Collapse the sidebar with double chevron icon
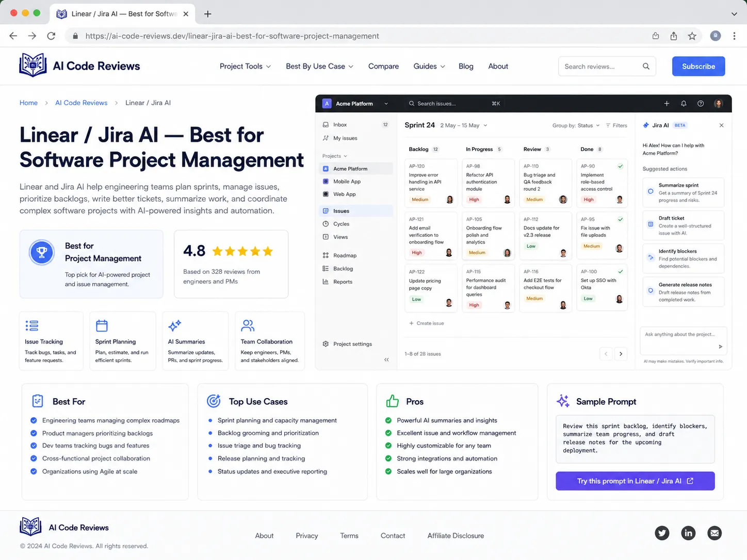 point(386,360)
